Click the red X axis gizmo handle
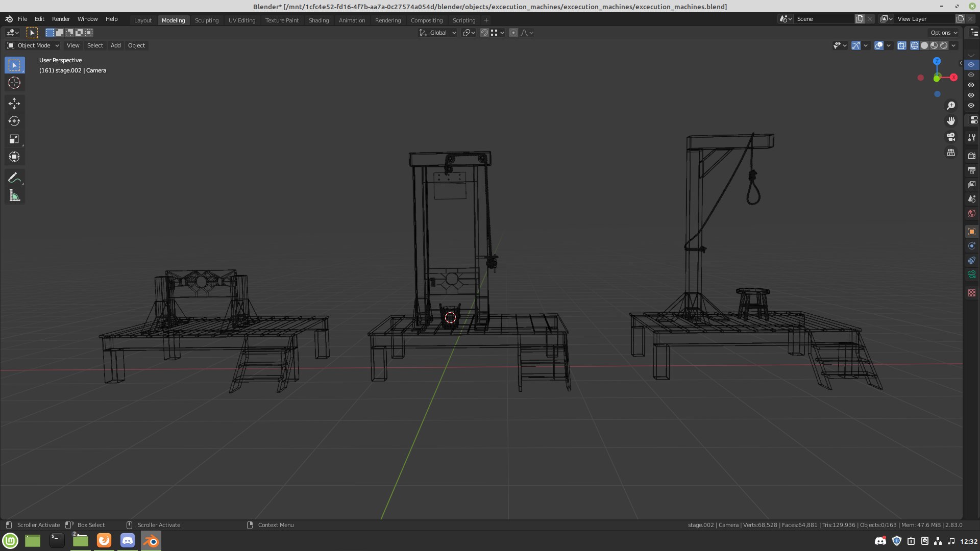 (953, 78)
